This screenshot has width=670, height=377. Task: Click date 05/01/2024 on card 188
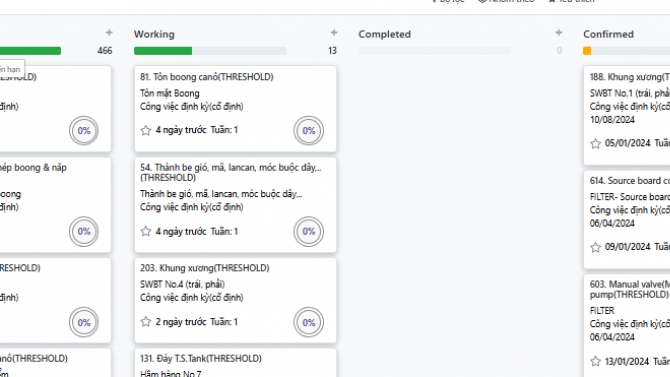pyautogui.click(x=628, y=143)
